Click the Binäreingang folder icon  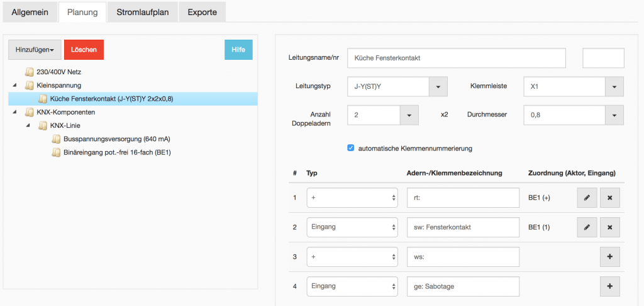(x=56, y=152)
